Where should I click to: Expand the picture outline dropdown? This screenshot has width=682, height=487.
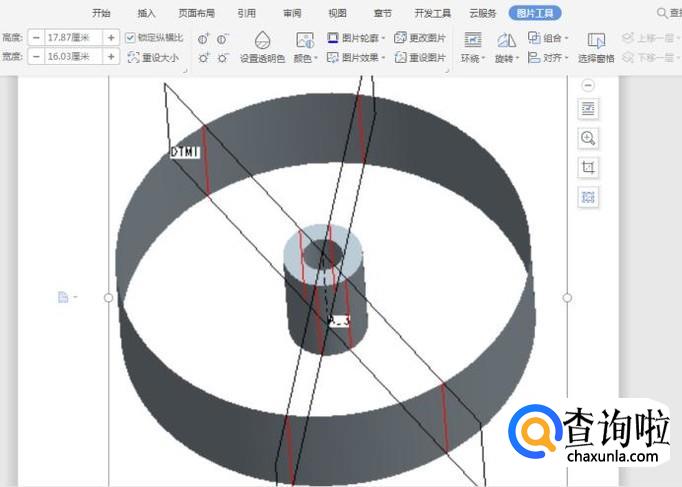[346, 38]
